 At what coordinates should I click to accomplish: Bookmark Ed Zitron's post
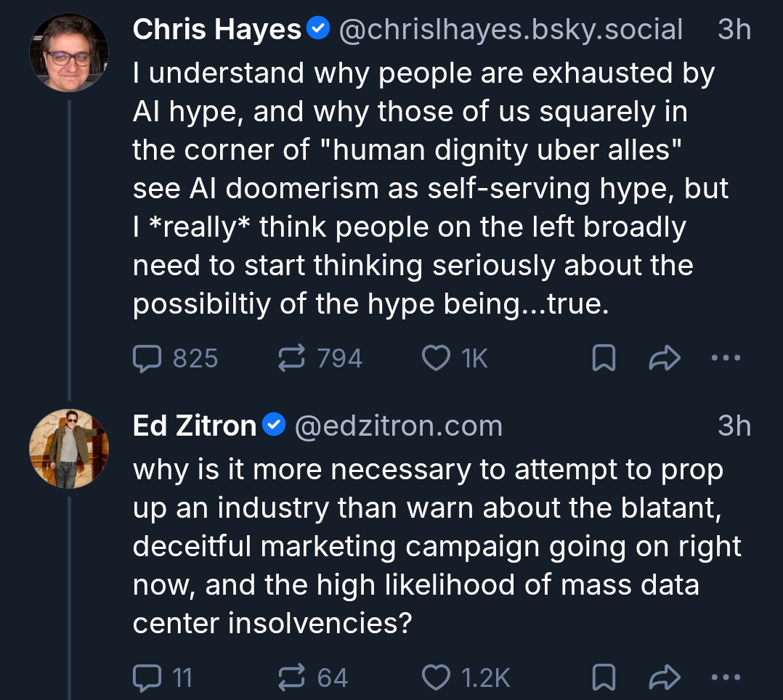pos(604,677)
